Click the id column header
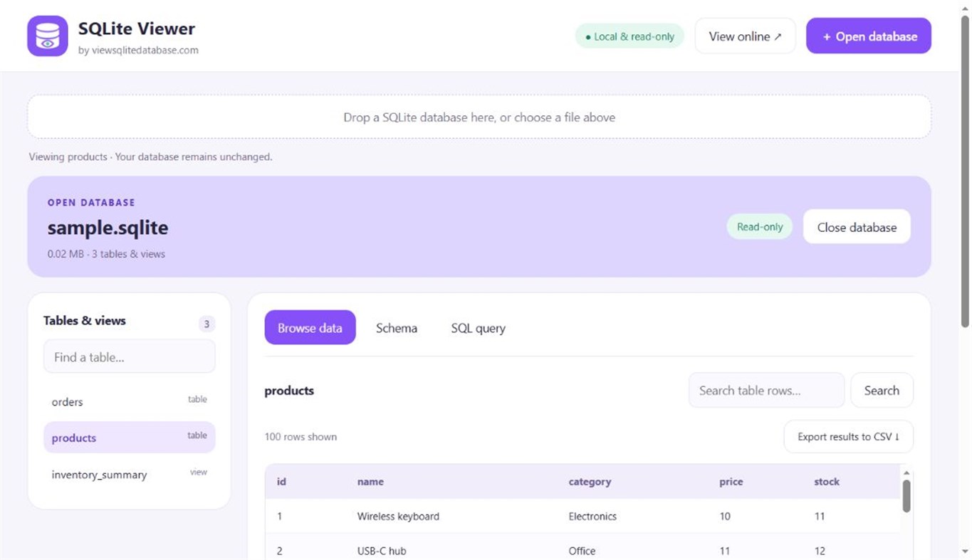This screenshot has width=972, height=560. coord(281,482)
